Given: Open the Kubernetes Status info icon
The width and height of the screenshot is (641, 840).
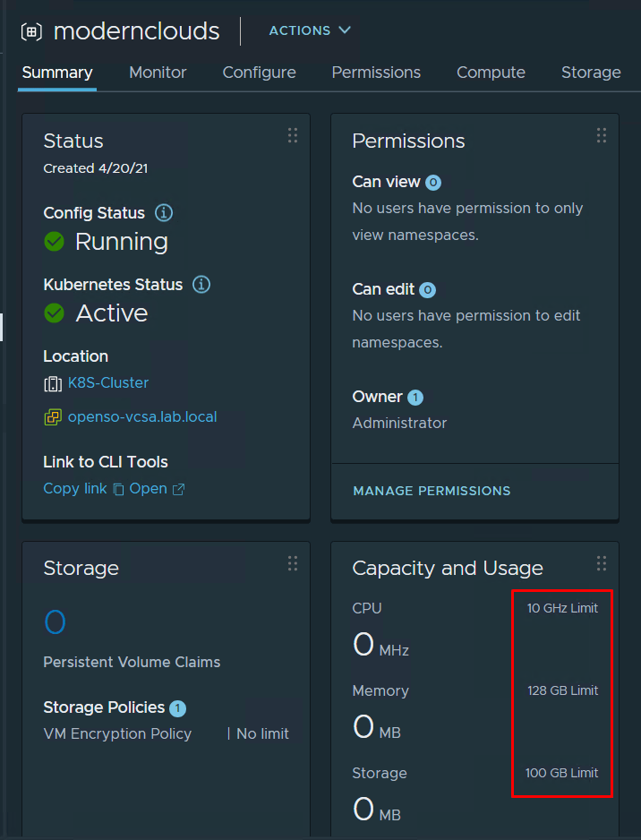Looking at the screenshot, I should (201, 285).
